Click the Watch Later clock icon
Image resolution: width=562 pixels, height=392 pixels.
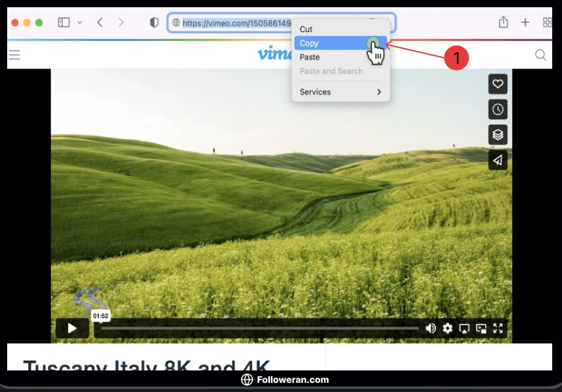498,109
